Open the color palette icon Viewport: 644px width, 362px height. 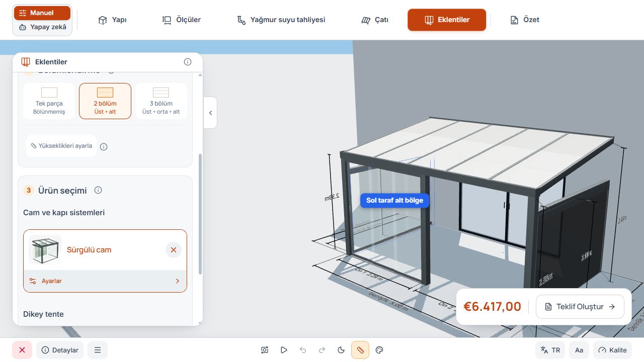[x=380, y=350]
